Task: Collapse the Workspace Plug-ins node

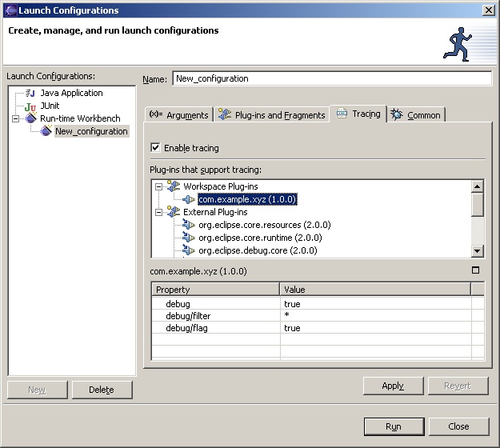Action: pyautogui.click(x=159, y=186)
